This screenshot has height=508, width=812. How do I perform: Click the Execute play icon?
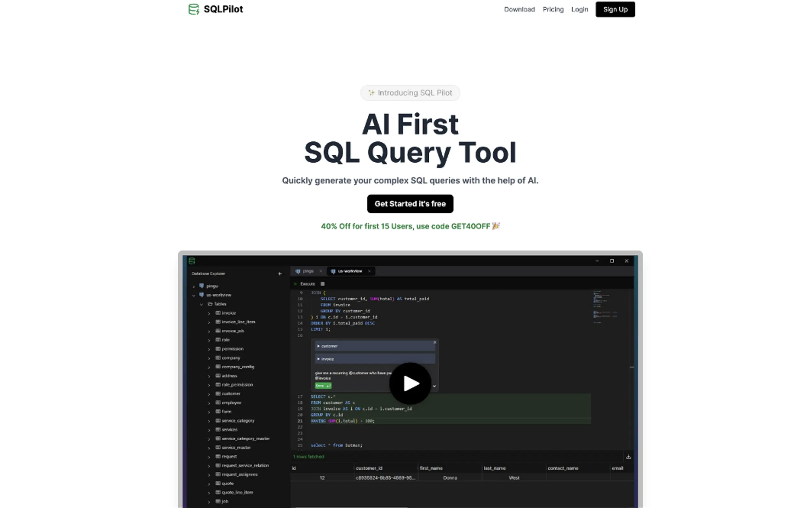pyautogui.click(x=295, y=284)
